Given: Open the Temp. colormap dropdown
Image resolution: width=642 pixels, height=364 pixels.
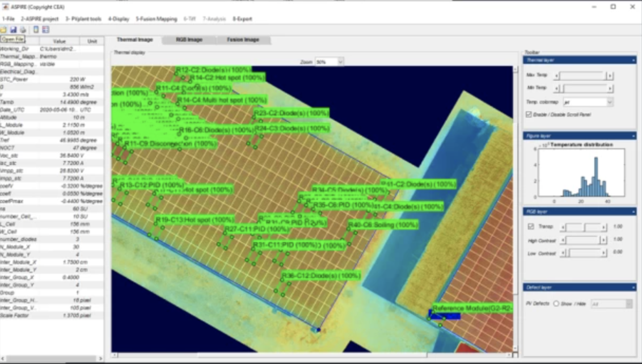Looking at the screenshot, I should pyautogui.click(x=588, y=102).
